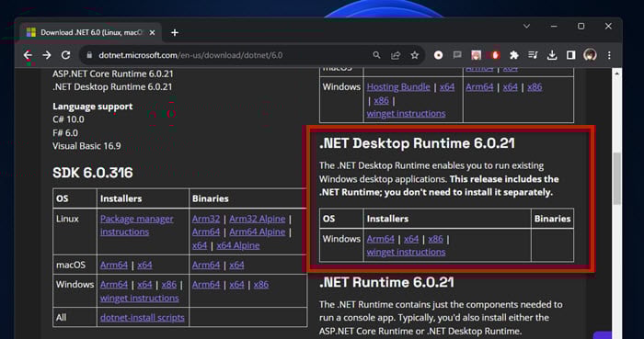Close the Download .NET 6.0 tab

[153, 32]
